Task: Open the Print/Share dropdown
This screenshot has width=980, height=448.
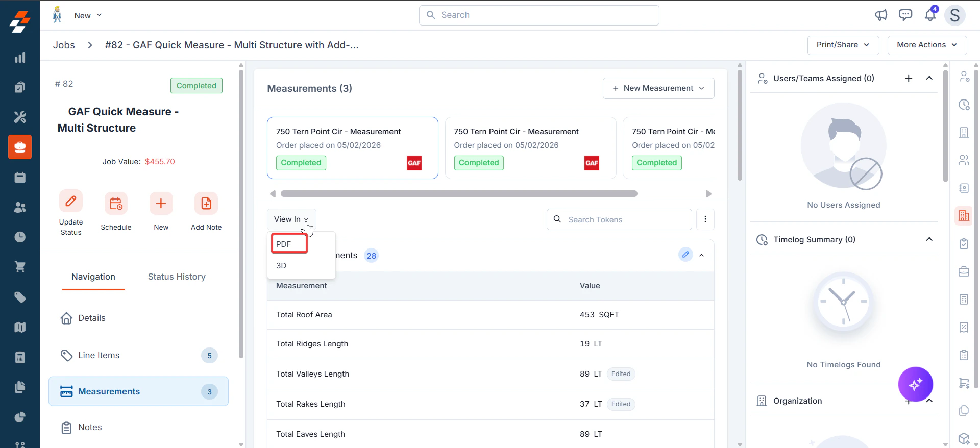Action: tap(843, 45)
